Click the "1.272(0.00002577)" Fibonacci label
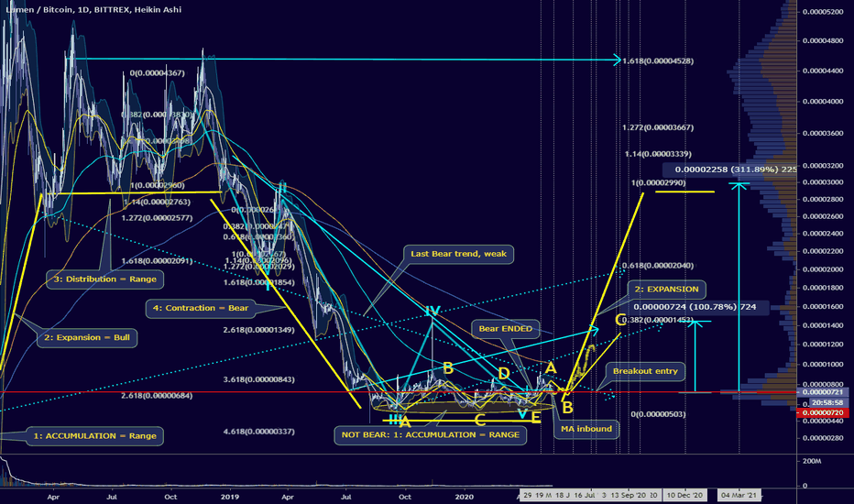This screenshot has width=854, height=504. tap(157, 218)
